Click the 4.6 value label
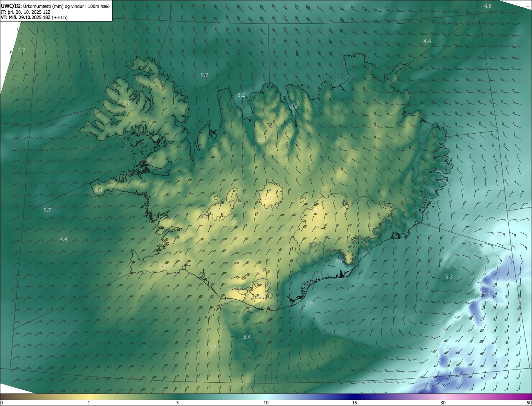Image resolution: width=532 pixels, height=406 pixels. tap(488, 6)
